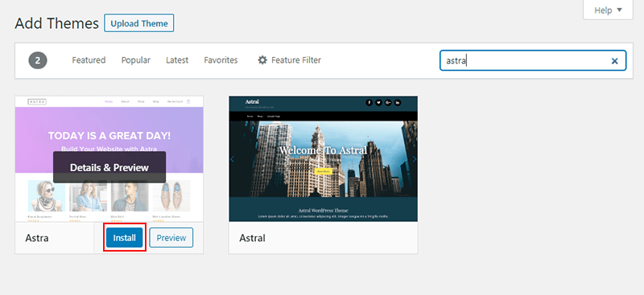Click the Upload Theme button
Viewport: 644px width, 295px height.
coord(138,23)
